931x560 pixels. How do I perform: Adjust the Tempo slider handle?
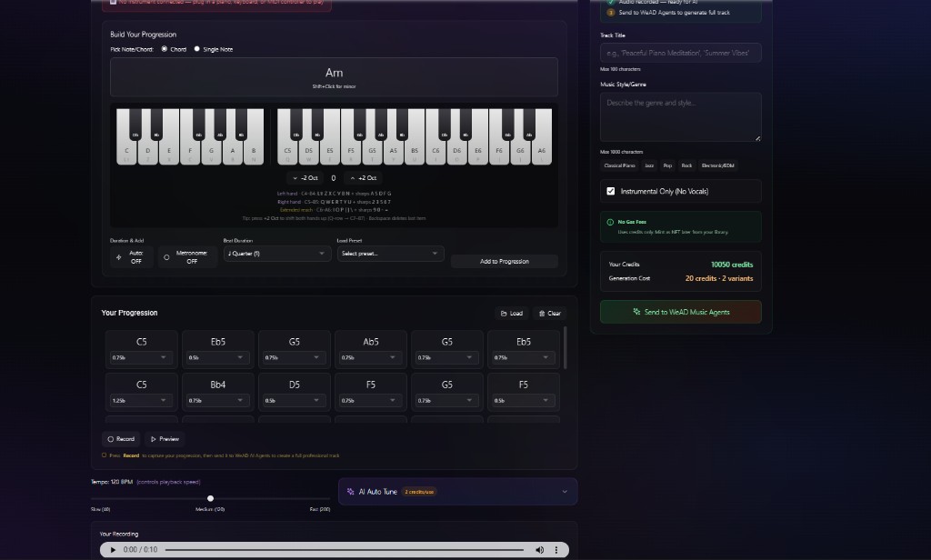210,498
